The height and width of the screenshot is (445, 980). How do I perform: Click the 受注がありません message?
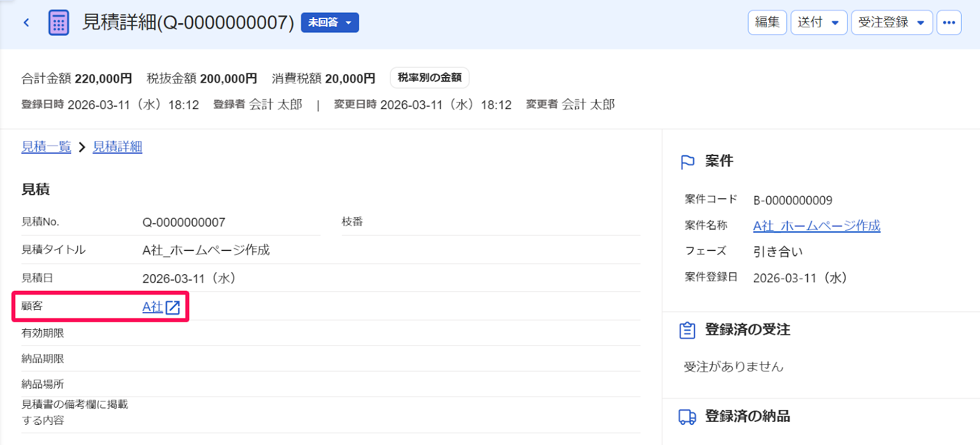[x=734, y=367]
